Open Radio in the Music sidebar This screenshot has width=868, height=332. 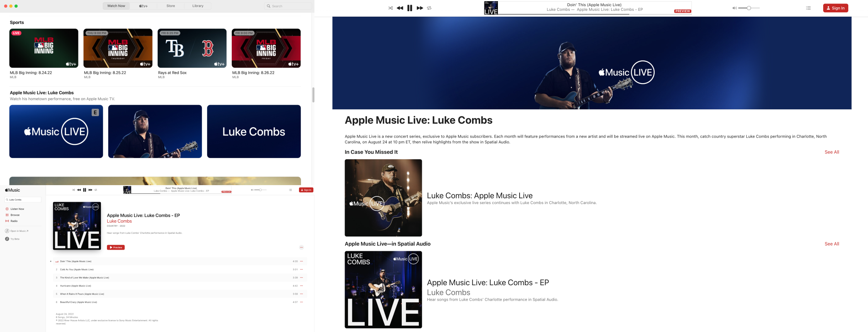tap(14, 221)
